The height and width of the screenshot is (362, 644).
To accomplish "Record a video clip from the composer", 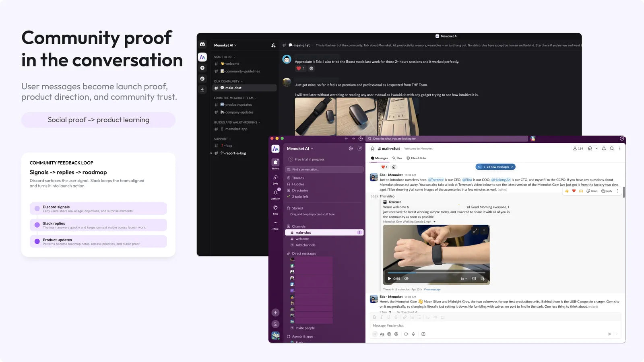I will 406,334.
